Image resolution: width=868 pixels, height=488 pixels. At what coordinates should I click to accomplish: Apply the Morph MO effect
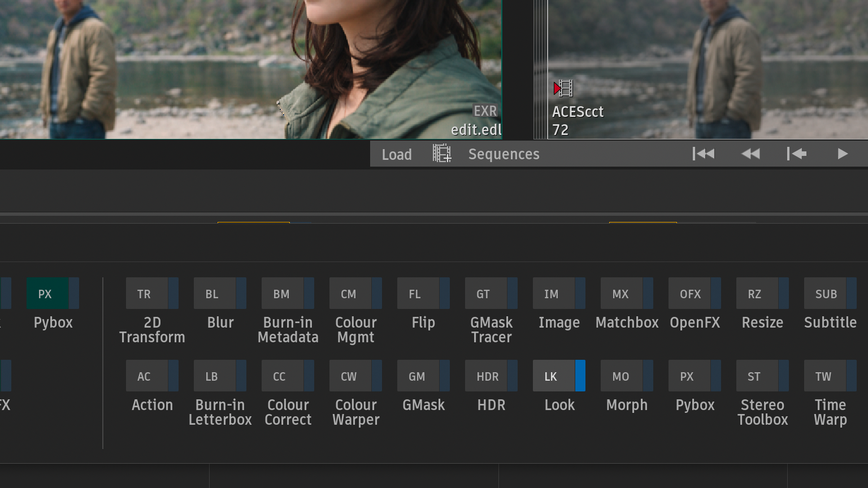621,376
